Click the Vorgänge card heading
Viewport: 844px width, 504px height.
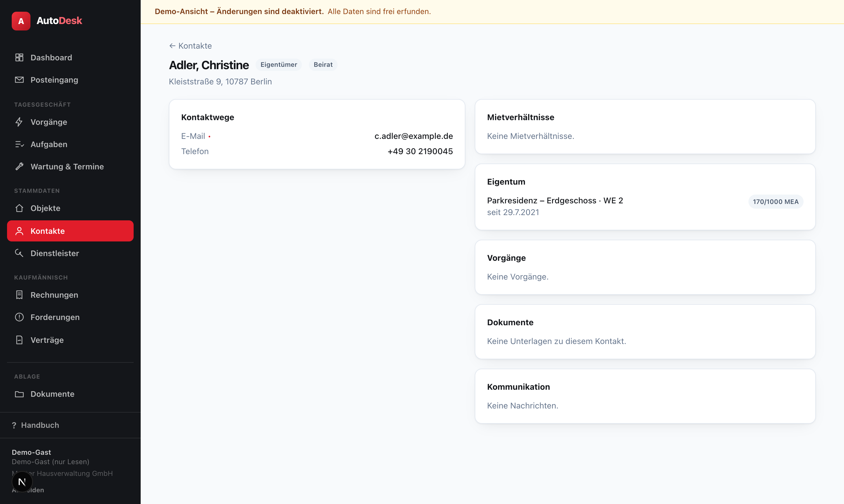click(x=506, y=258)
